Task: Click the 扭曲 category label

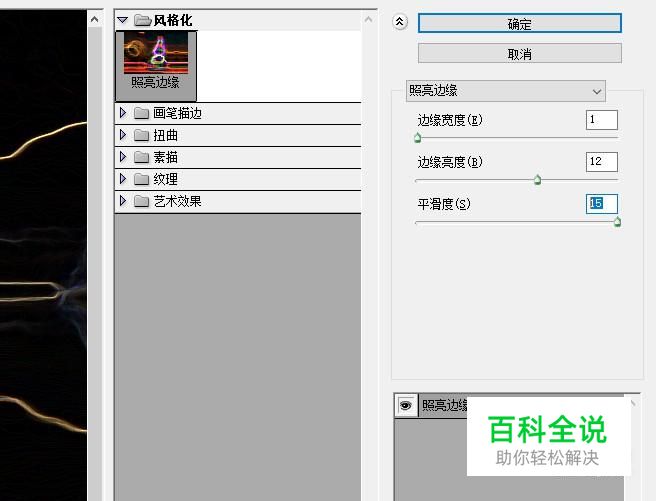Action: [166, 135]
